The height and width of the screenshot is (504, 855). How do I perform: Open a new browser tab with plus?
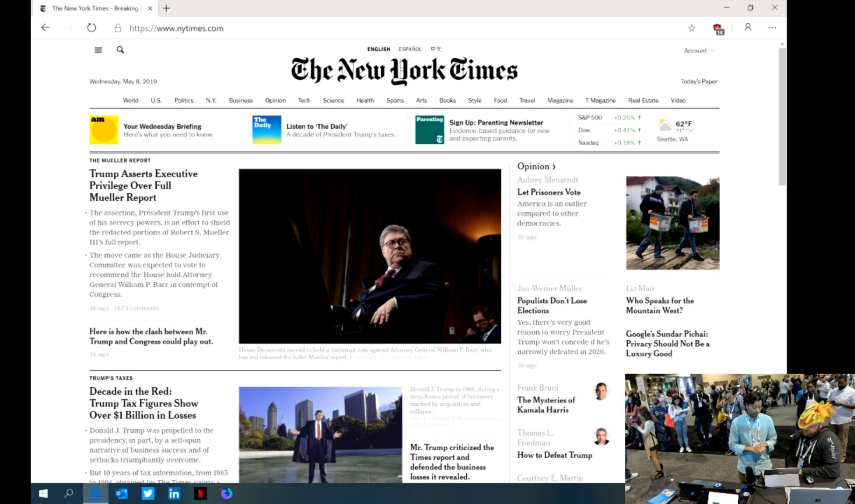point(166,8)
